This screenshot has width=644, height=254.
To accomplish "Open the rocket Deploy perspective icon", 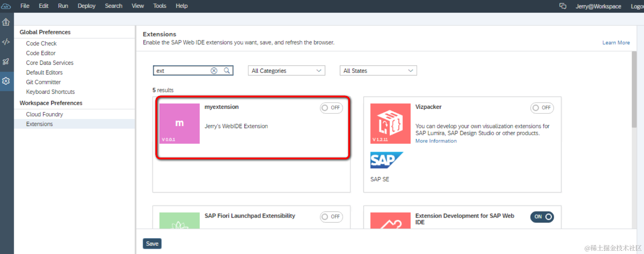I will click(x=6, y=62).
